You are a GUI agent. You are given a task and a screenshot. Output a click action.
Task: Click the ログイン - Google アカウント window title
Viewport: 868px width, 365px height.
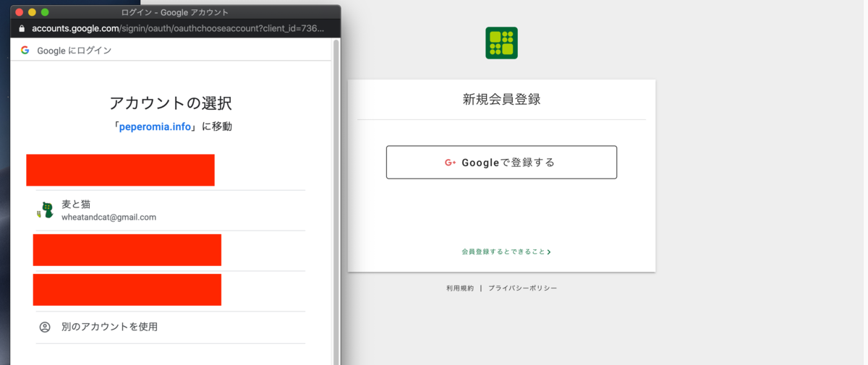pyautogui.click(x=176, y=12)
